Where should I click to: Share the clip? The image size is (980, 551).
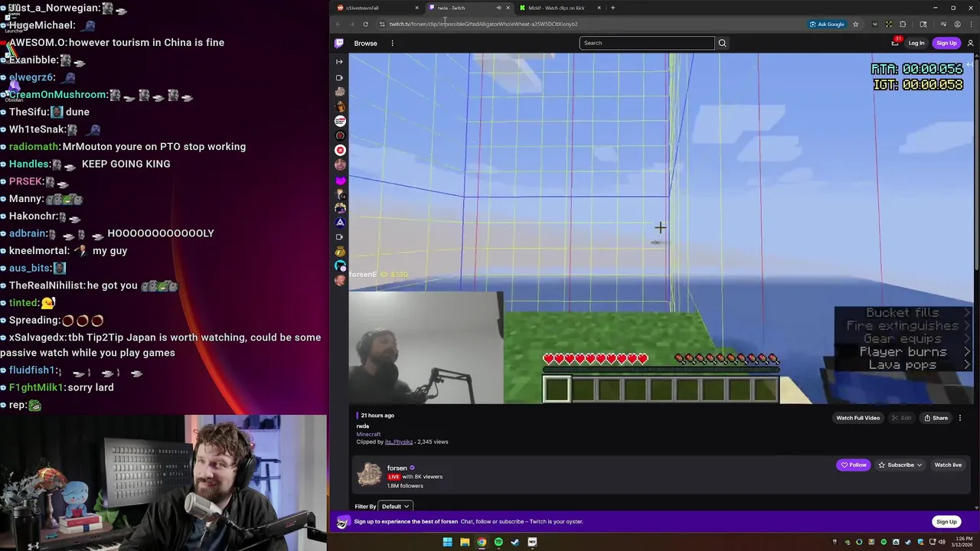pyautogui.click(x=936, y=418)
